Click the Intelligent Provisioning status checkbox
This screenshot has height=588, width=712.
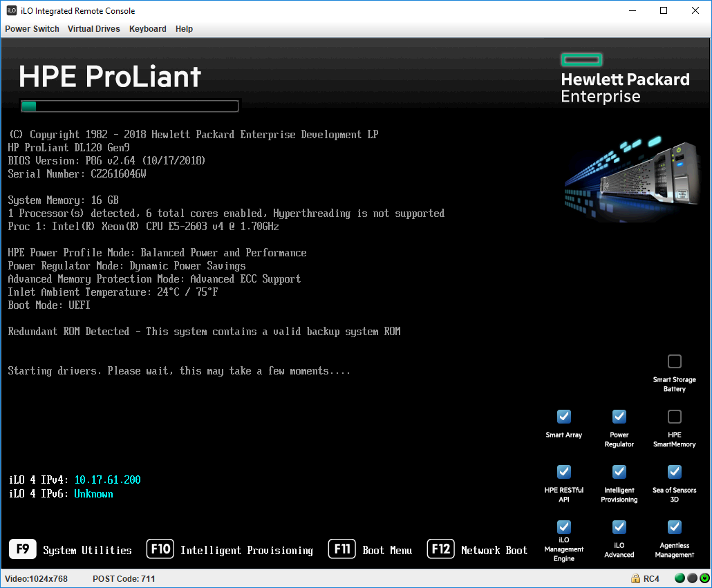coord(619,472)
